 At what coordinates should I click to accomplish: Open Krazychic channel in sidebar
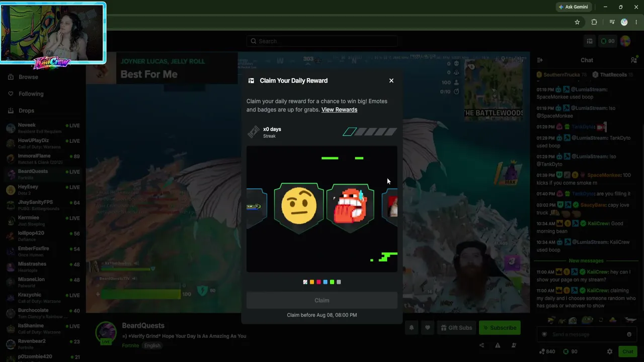click(x=42, y=298)
